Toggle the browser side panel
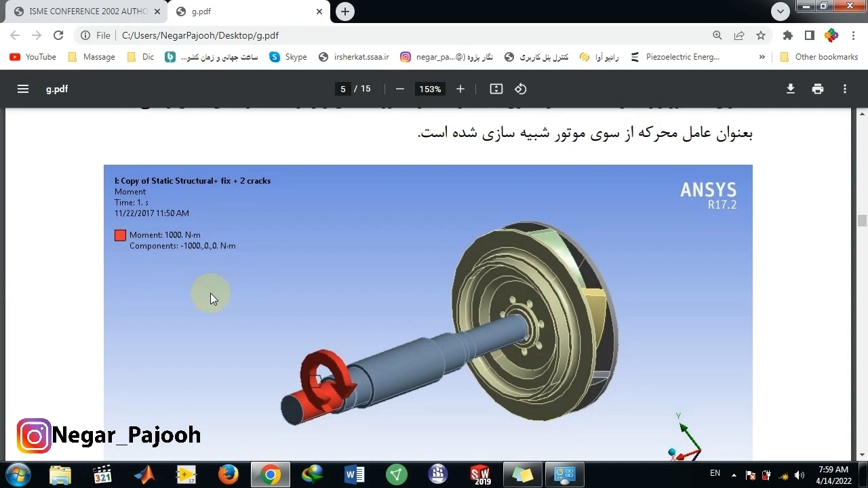Viewport: 868px width, 488px height. tap(809, 35)
